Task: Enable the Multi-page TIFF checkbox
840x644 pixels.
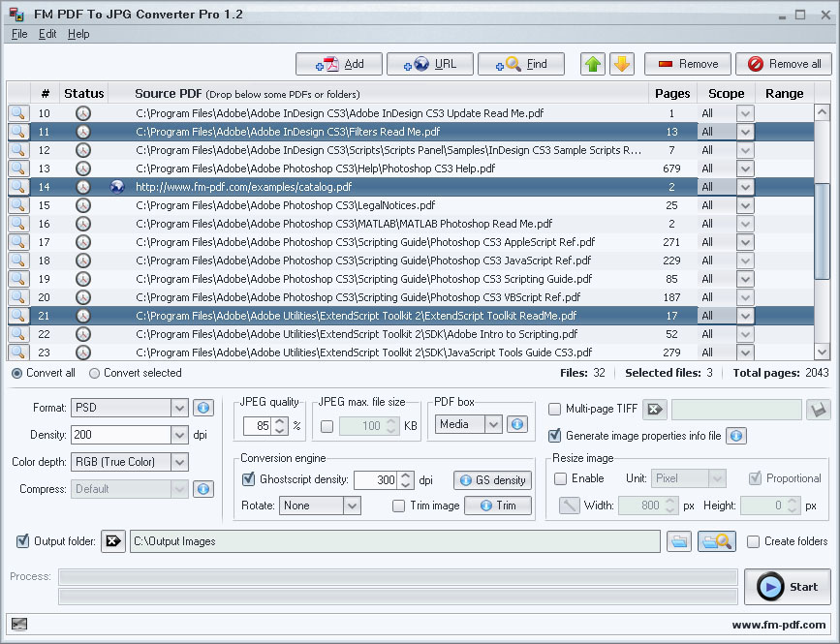Action: coord(555,410)
